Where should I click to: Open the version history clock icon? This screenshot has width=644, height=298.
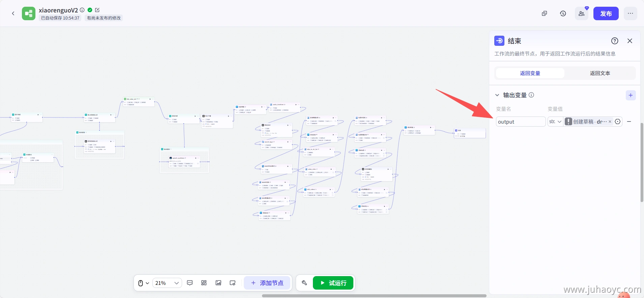click(563, 13)
